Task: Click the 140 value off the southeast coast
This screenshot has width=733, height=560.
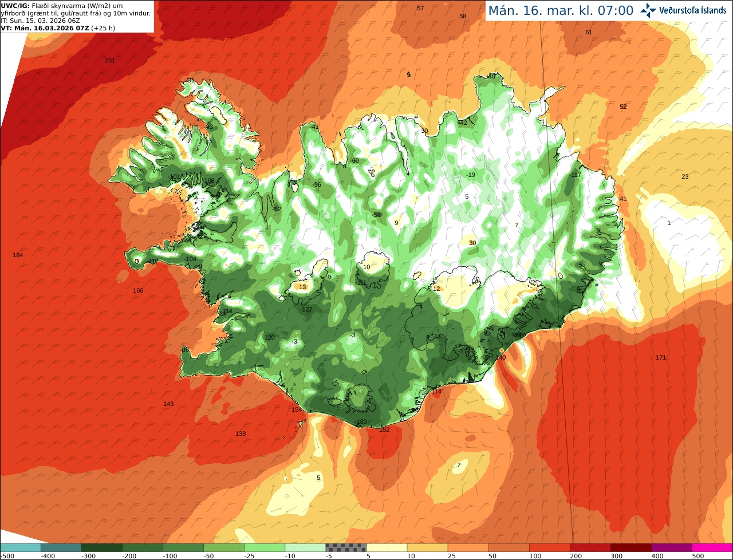Action: 501,357
